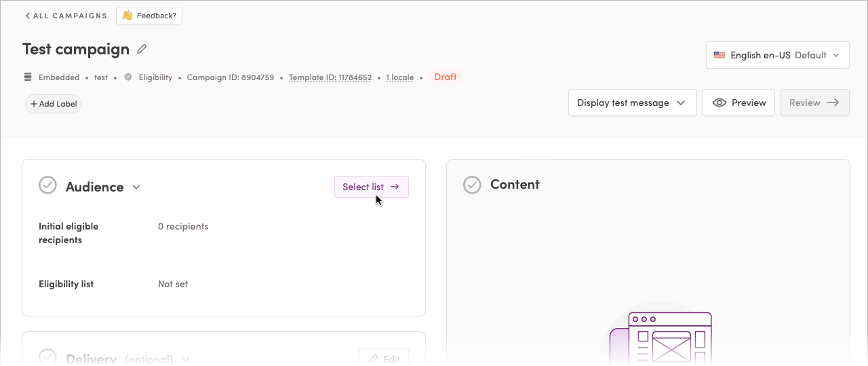
Task: Open the 1 locale link
Action: click(x=400, y=77)
